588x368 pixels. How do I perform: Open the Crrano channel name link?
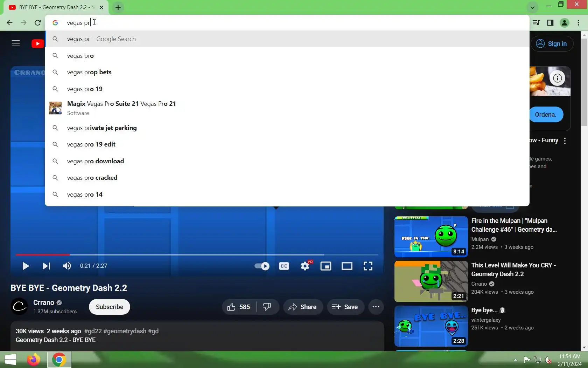(x=44, y=302)
